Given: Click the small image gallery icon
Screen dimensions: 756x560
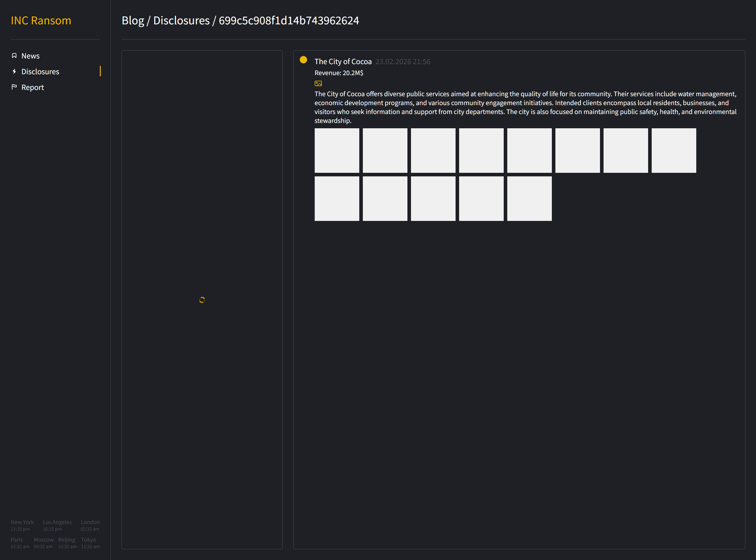Looking at the screenshot, I should tap(318, 83).
